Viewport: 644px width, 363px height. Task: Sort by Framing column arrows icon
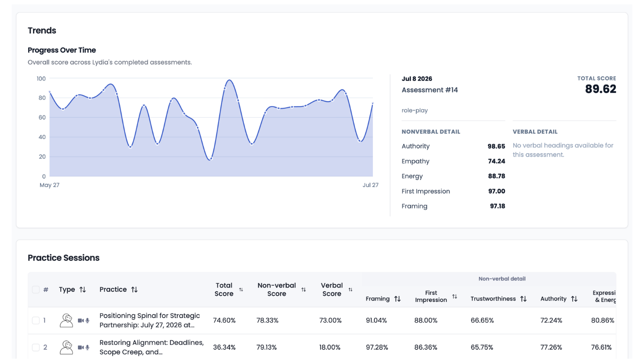click(x=397, y=299)
